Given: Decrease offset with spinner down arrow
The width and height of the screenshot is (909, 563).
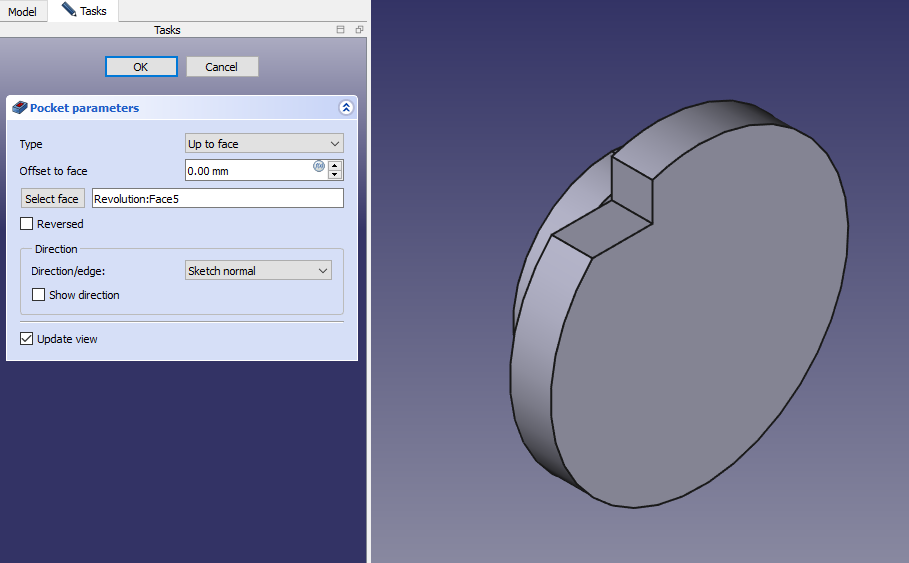Looking at the screenshot, I should click(335, 175).
